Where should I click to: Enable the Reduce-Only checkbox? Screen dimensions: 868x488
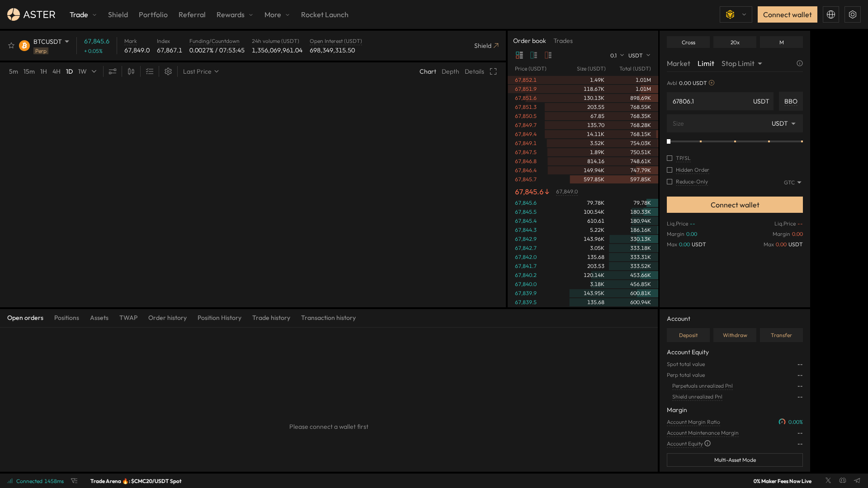click(x=670, y=182)
